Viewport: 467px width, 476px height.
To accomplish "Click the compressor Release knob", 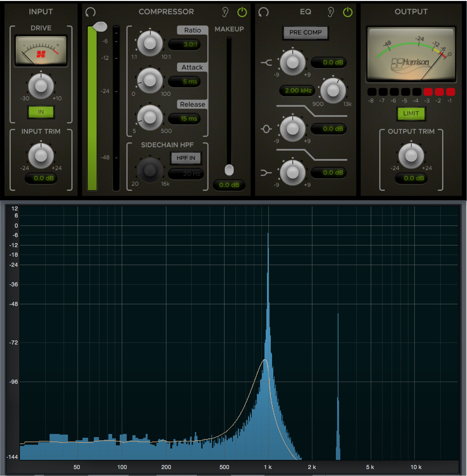I will (x=150, y=118).
